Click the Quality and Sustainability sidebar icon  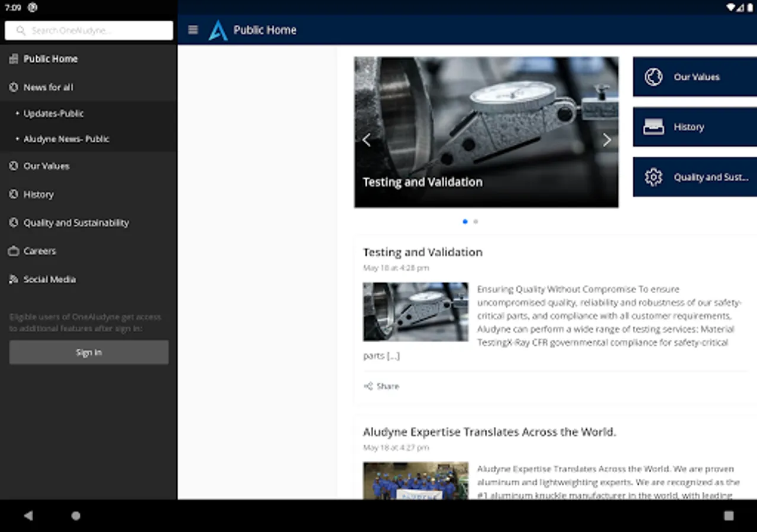[x=14, y=223]
